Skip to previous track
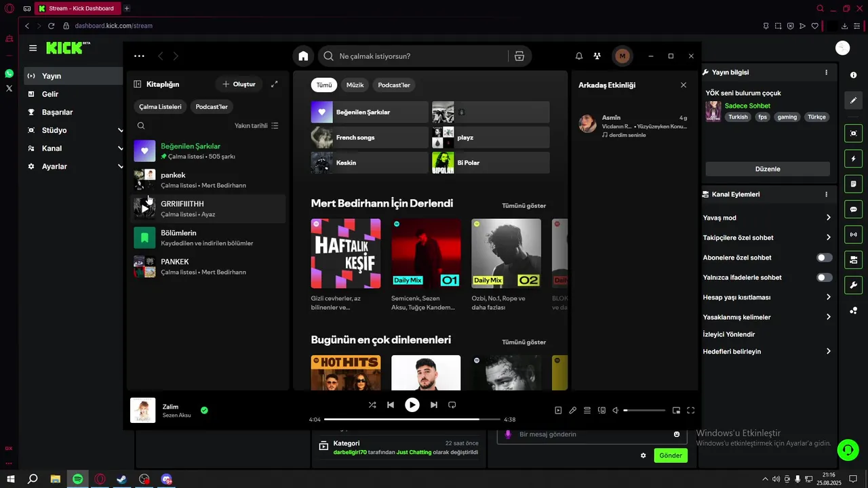Viewport: 868px width, 488px height. [x=391, y=405]
